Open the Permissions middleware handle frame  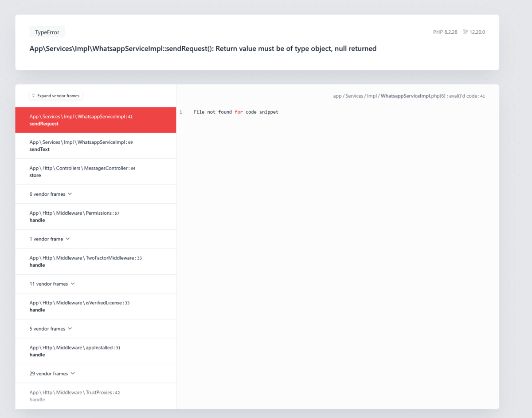pos(96,217)
